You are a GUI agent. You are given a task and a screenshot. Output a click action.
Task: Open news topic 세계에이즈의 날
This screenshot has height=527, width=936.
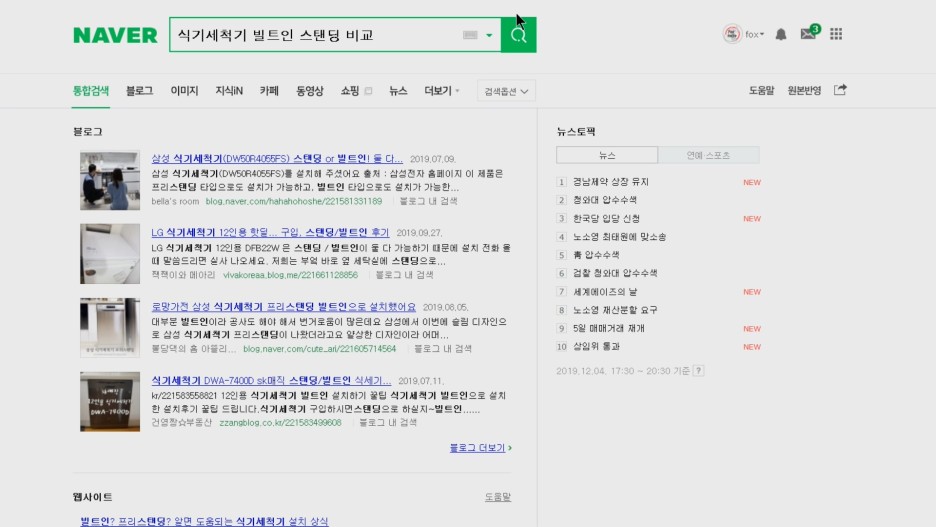(x=605, y=292)
